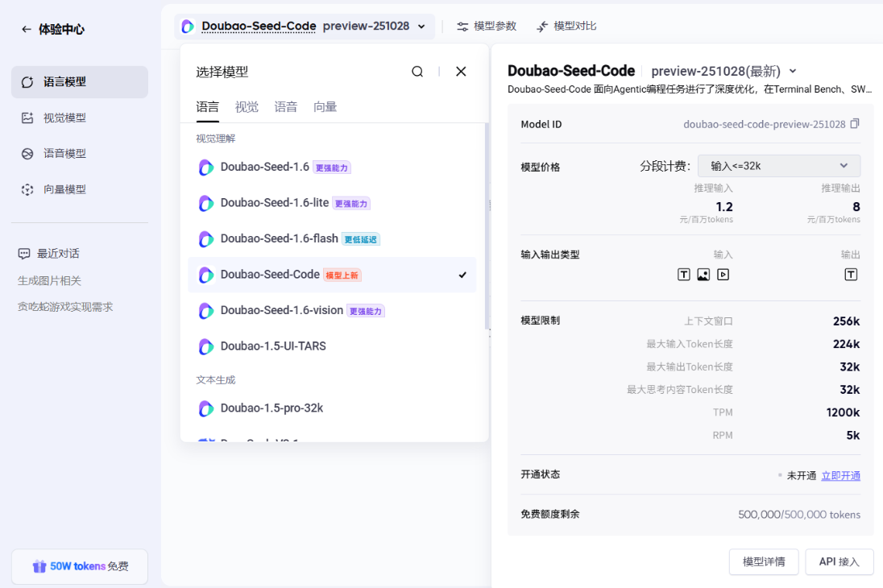Click the 最近对话 chat bubble icon
Screen dimensions: 883x588
tap(23, 254)
